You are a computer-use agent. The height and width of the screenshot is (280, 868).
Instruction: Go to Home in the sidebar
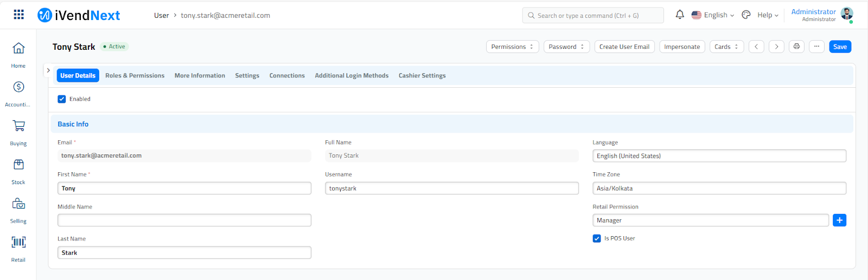[18, 49]
